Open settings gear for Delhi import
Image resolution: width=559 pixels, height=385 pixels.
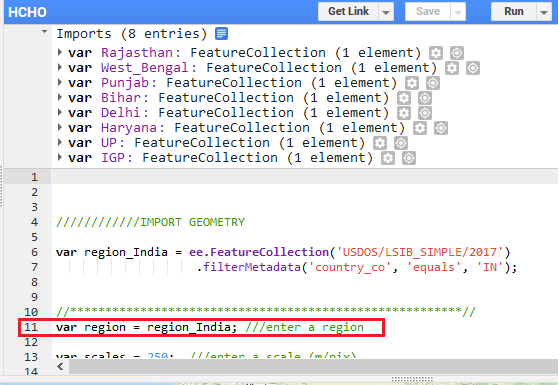(x=404, y=113)
